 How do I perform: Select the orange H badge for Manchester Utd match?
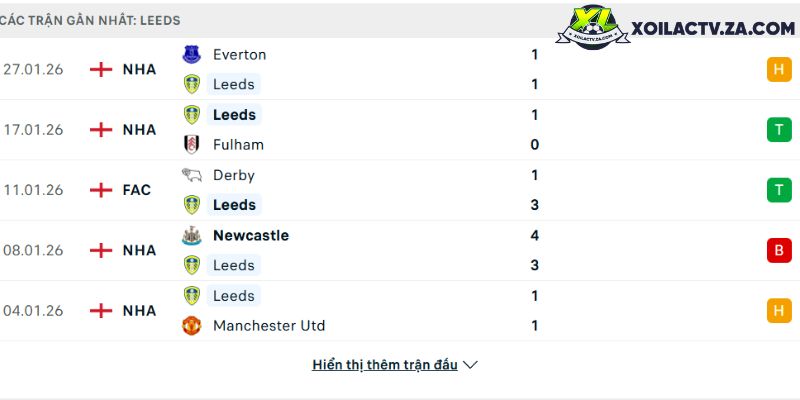tap(779, 311)
